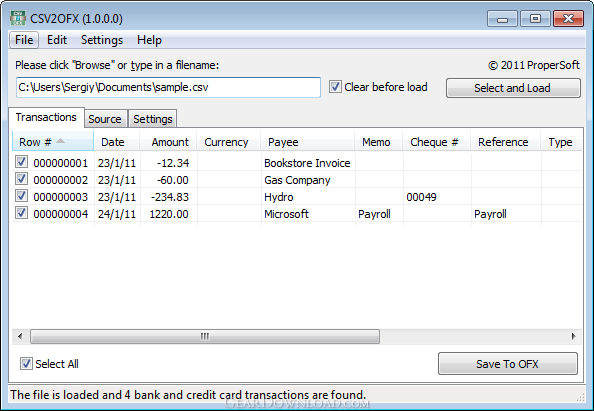
Task: Click the horizontal scrollbar thumb
Action: (205, 336)
